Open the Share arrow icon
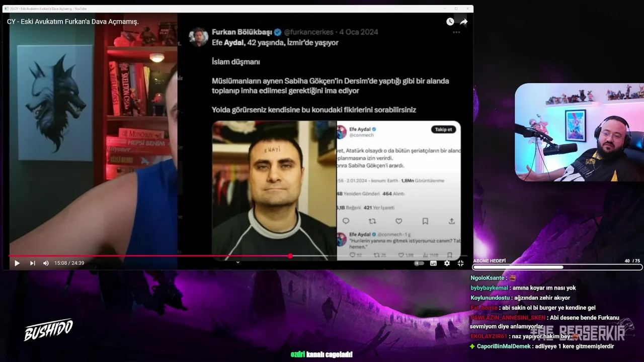 [x=464, y=22]
